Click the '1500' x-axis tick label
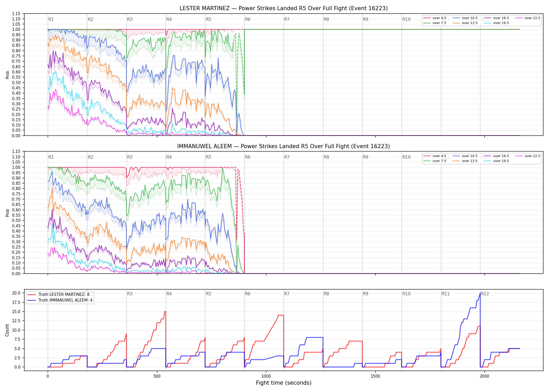 pyautogui.click(x=375, y=376)
